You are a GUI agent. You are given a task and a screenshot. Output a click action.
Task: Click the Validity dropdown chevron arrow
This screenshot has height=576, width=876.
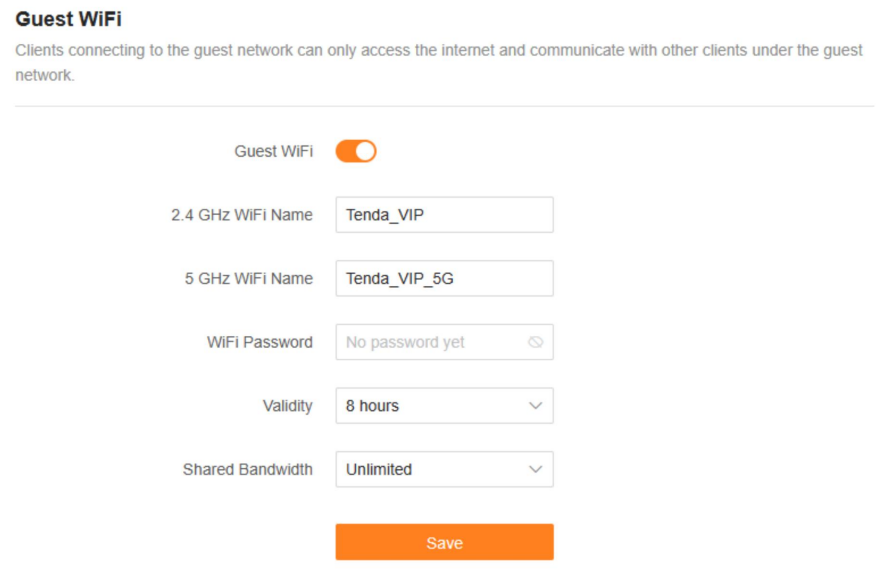535,406
